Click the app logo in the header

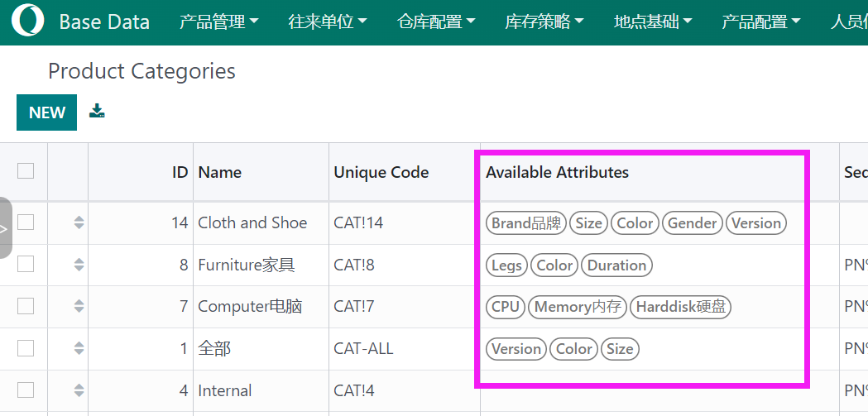28,22
